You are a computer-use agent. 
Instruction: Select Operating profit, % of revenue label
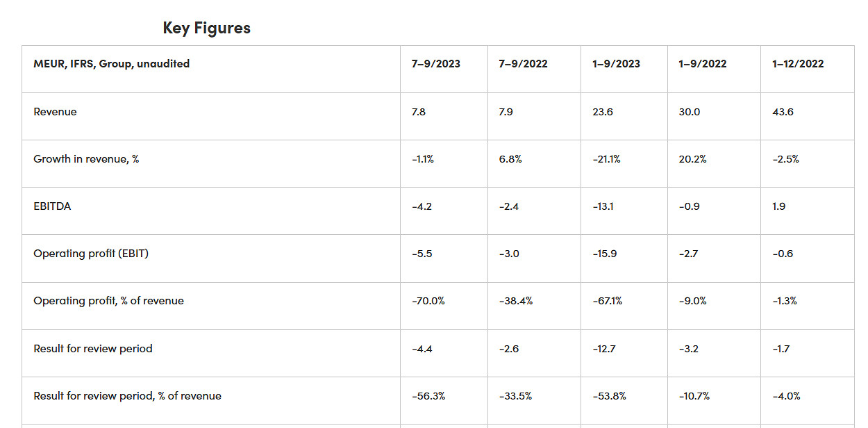click(x=108, y=301)
